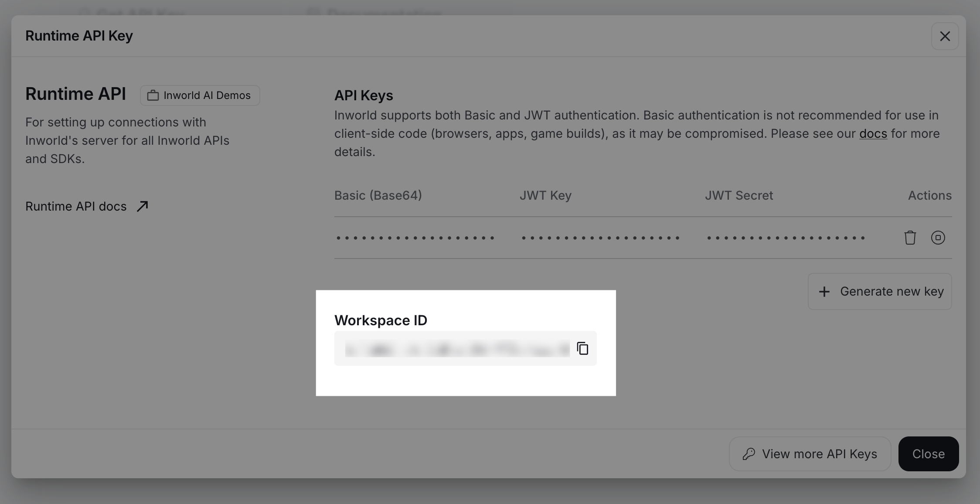The height and width of the screenshot is (504, 980).
Task: Click the JWT Secret column header
Action: 738,195
